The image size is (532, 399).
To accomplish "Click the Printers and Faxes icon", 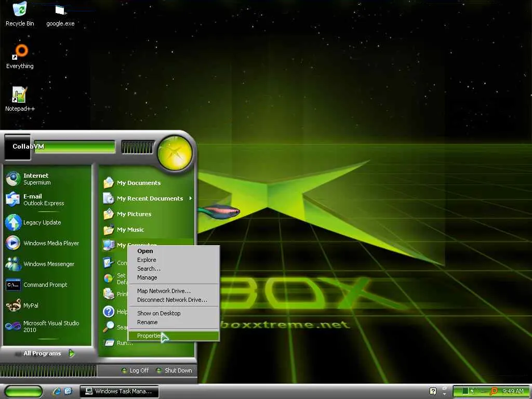I will pos(109,294).
